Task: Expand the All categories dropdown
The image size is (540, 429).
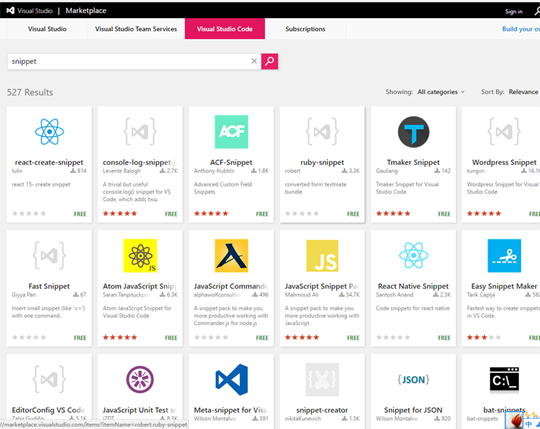Action: coord(441,92)
